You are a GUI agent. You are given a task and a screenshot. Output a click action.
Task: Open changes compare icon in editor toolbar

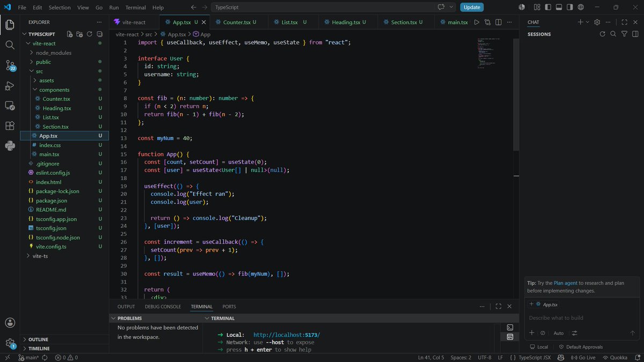pyautogui.click(x=487, y=23)
